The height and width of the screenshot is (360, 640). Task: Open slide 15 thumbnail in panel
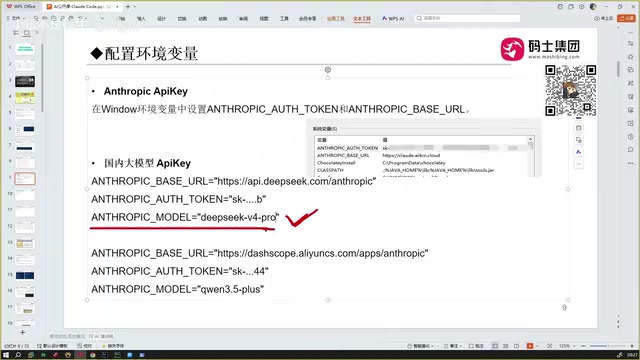pyautogui.click(x=25, y=276)
